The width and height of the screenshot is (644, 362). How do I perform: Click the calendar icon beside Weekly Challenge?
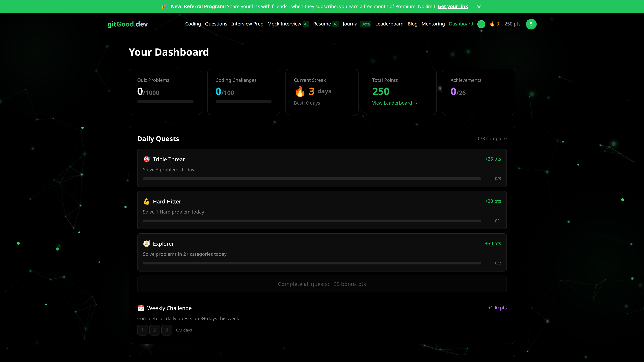pos(141,308)
